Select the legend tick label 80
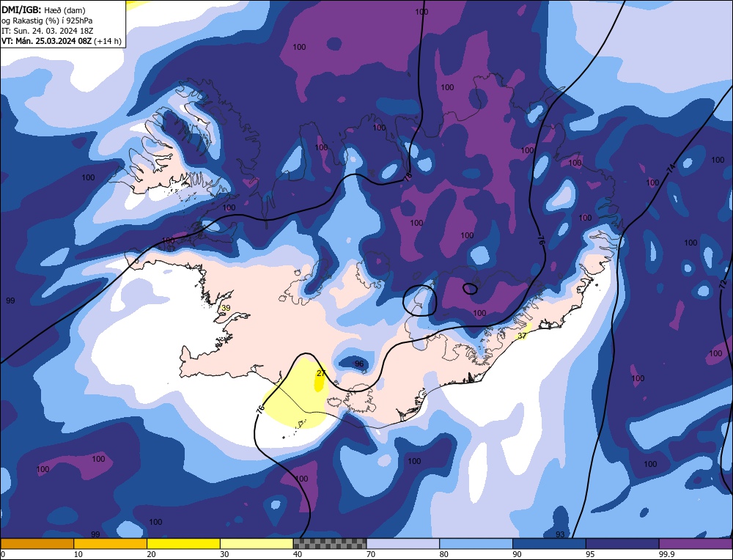This screenshot has width=733, height=560. pyautogui.click(x=444, y=554)
